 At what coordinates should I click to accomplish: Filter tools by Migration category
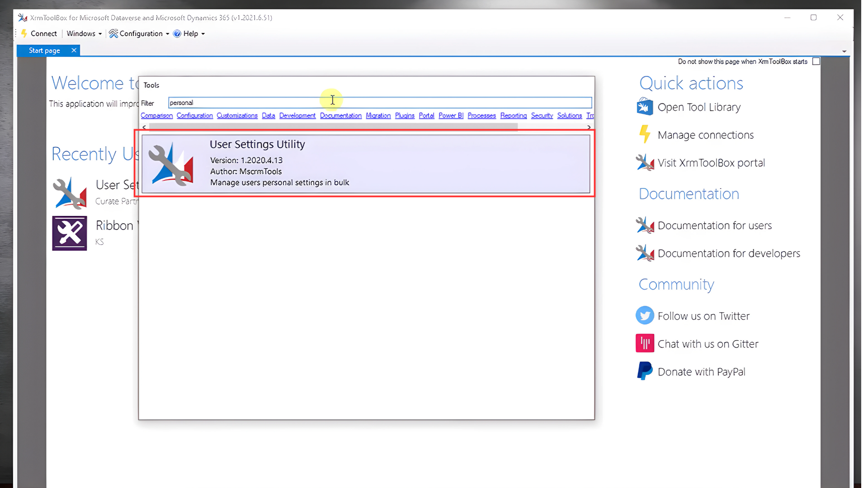(378, 116)
